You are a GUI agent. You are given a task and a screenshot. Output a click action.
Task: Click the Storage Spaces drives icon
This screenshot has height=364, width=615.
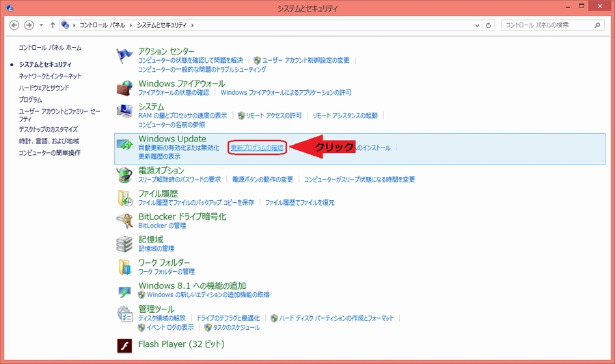tap(125, 244)
